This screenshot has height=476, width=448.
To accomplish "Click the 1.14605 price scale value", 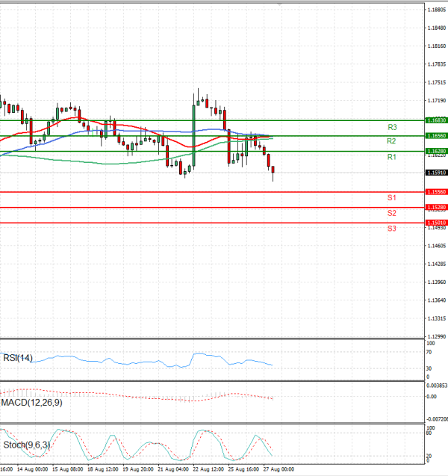I will [437, 246].
